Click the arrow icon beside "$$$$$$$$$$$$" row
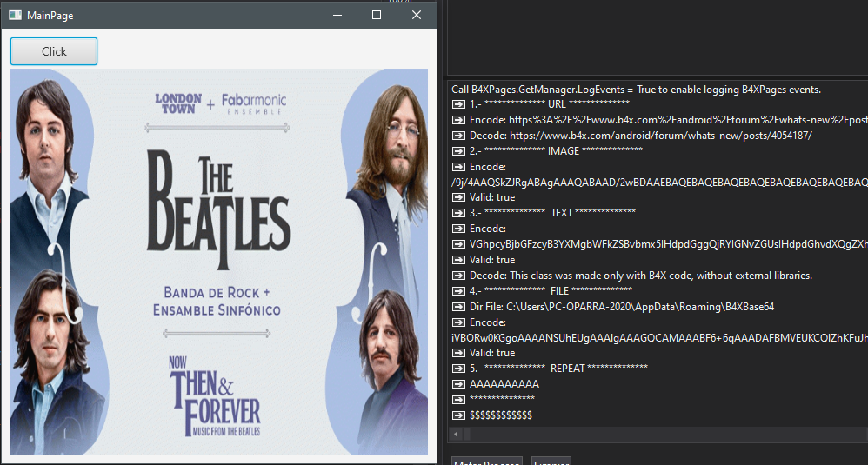Image resolution: width=868 pixels, height=465 pixels. coord(458,415)
